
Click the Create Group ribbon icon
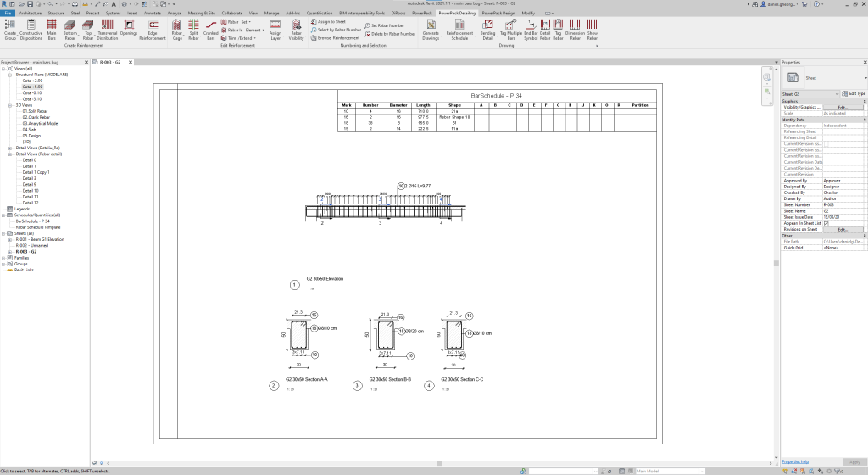10,30
